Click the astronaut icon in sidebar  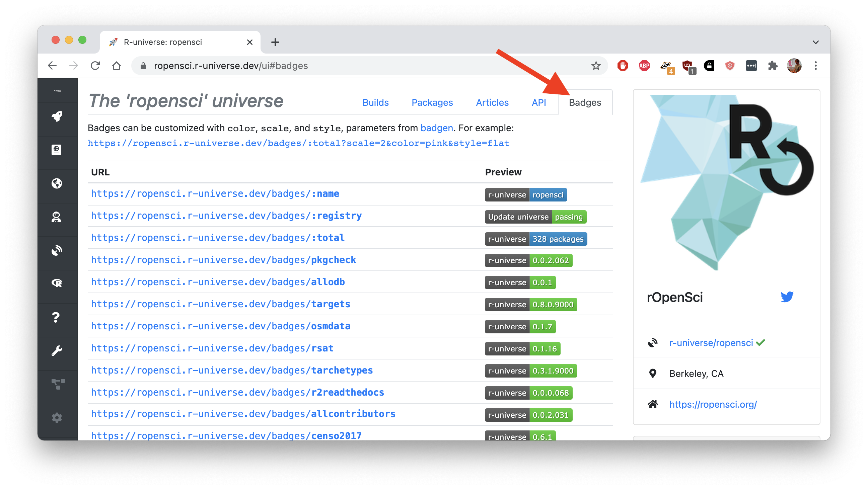(x=57, y=217)
